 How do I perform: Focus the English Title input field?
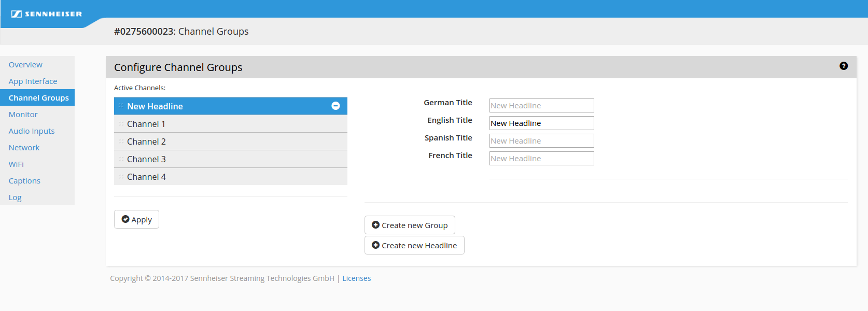click(x=541, y=123)
